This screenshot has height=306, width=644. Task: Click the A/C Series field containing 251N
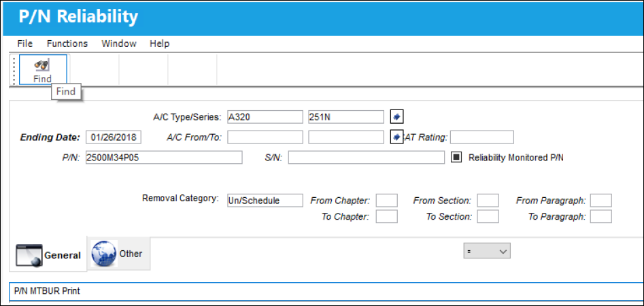point(346,117)
